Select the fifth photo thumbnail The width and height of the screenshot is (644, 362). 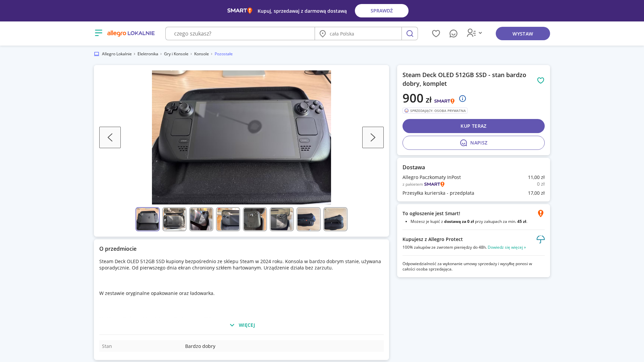pos(255,219)
